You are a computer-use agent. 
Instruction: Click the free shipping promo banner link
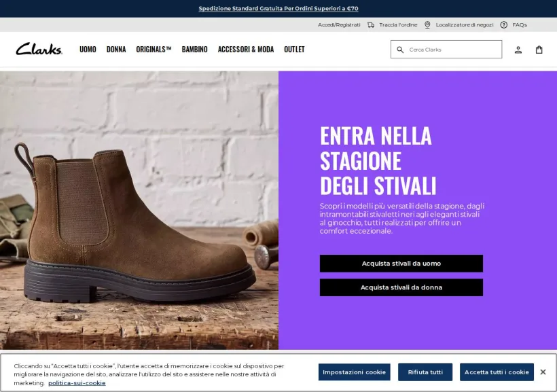pyautogui.click(x=278, y=9)
